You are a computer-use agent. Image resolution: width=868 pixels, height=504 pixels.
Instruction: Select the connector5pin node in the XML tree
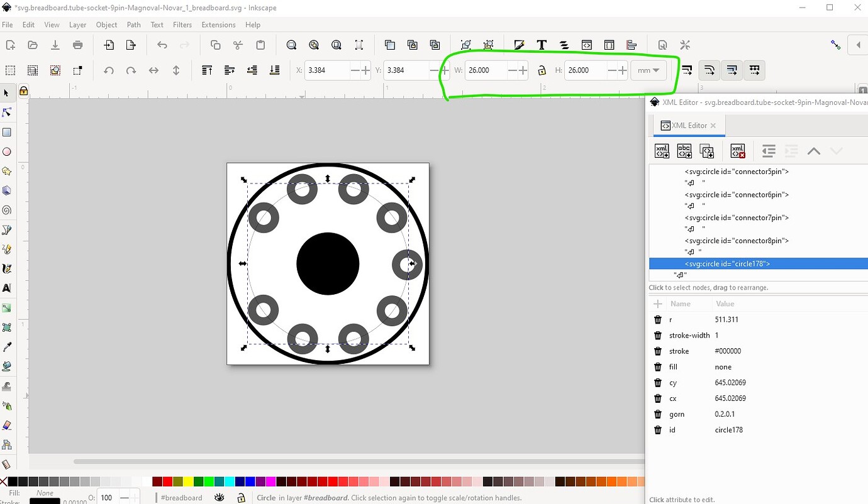point(737,172)
